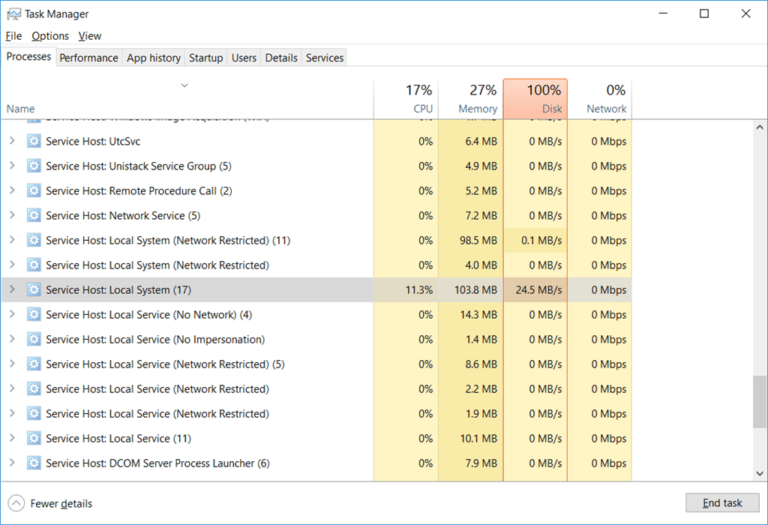Sort processes by the Disk column
Screen dimensions: 768x525
point(535,99)
